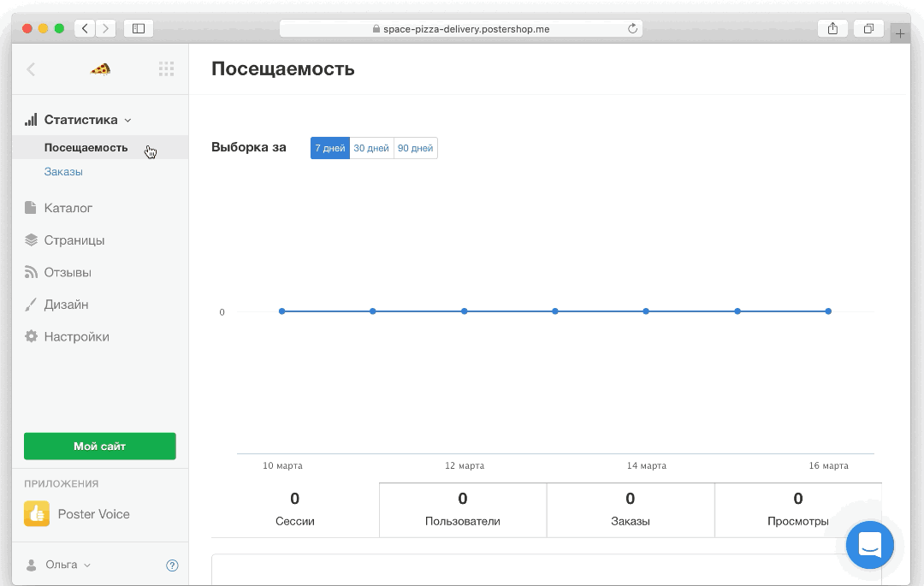This screenshot has height=586, width=924.
Task: Open the apps grid icon
Action: click(166, 69)
